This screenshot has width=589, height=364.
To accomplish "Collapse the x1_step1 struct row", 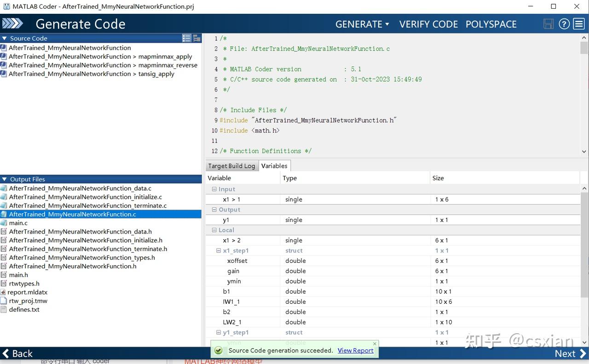I will pyautogui.click(x=219, y=250).
